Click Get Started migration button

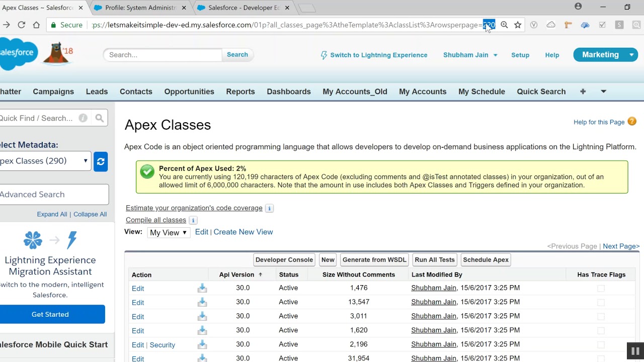pyautogui.click(x=50, y=314)
